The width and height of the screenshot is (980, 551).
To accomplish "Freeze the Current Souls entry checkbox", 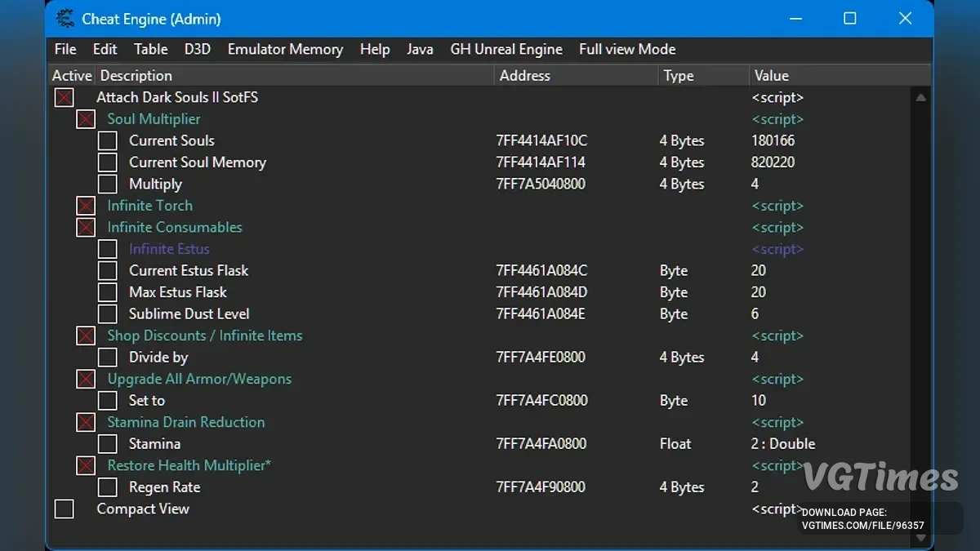I will 108,140.
